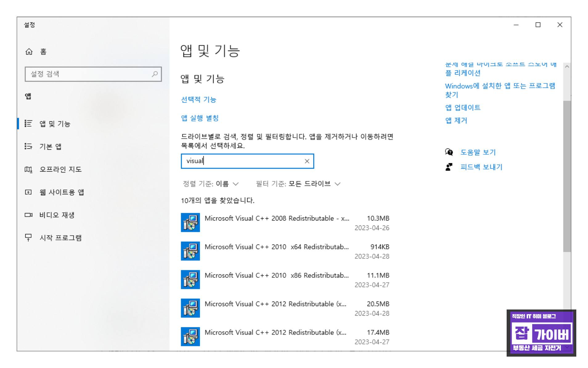This screenshot has height=368, width=588.
Task: Open the 선택적 기능 link
Action: (x=198, y=100)
